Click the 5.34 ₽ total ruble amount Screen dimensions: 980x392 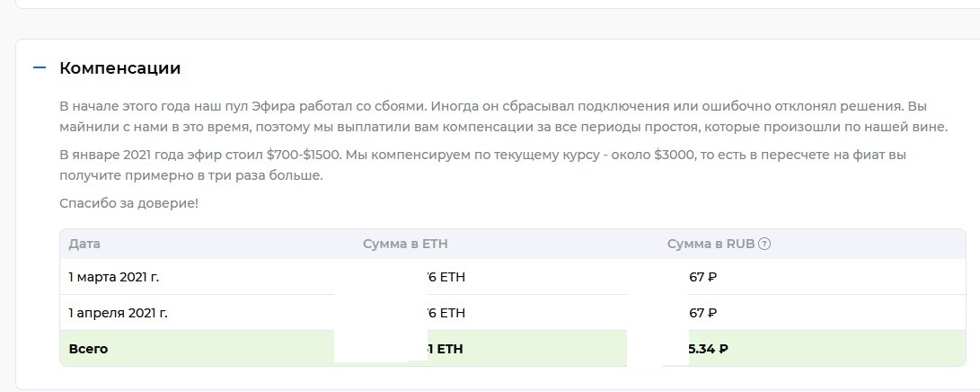click(708, 348)
